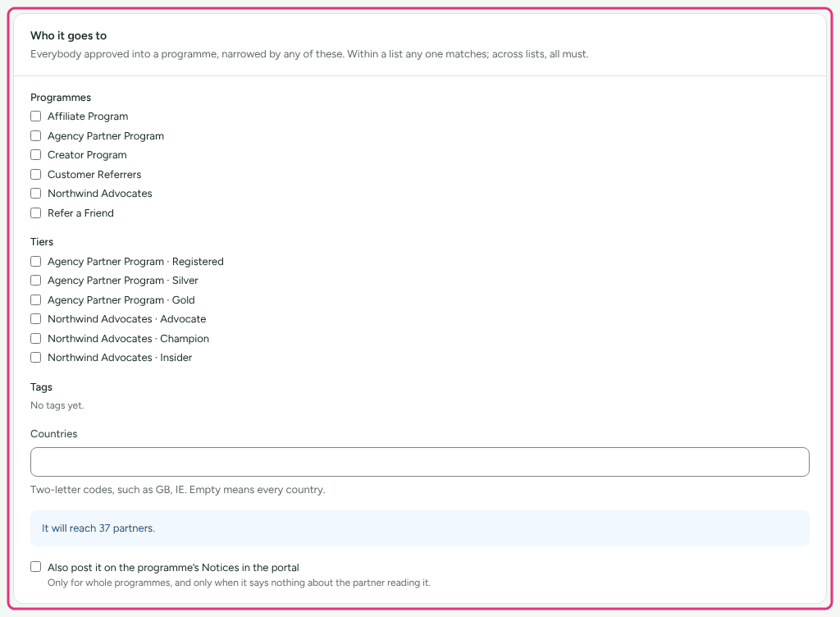Click the 'It will reach 37 partners' banner
This screenshot has width=840, height=617.
[x=420, y=528]
